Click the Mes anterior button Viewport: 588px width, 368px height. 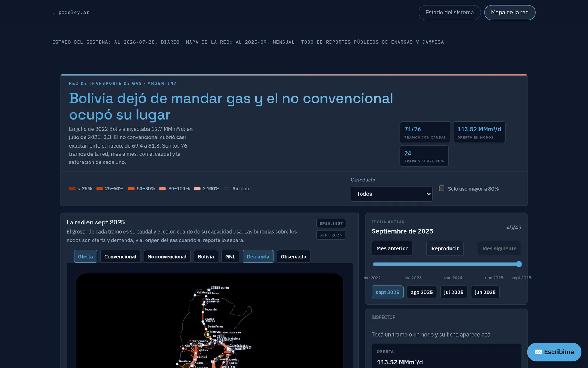tap(392, 248)
